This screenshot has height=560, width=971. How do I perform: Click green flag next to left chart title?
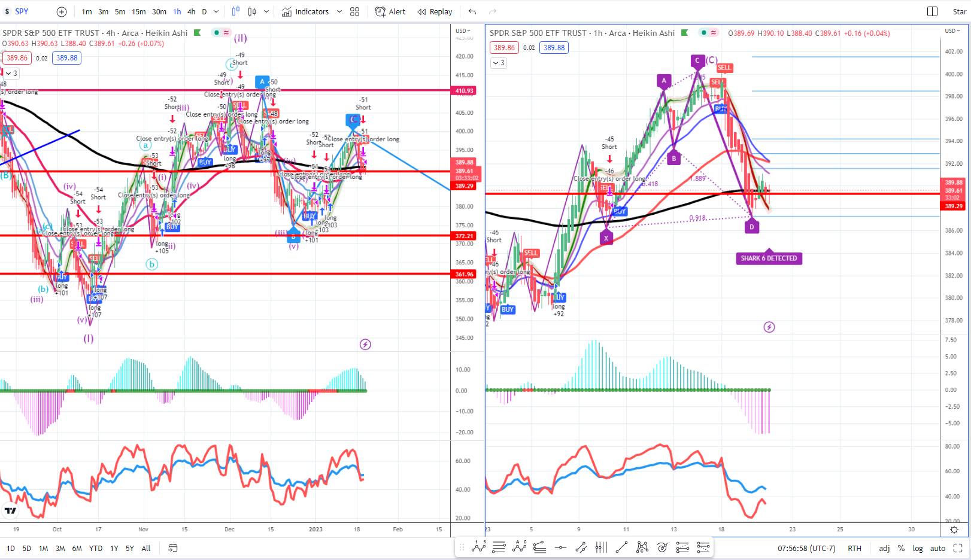point(197,33)
